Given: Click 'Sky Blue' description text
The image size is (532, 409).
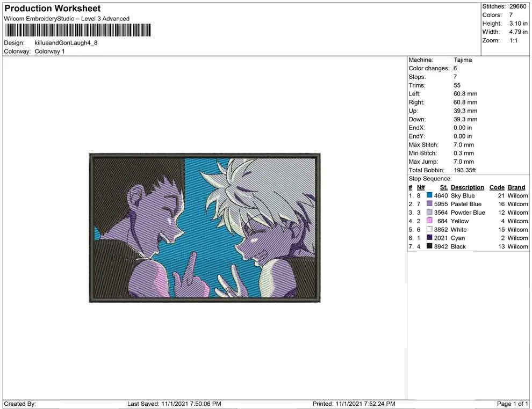Looking at the screenshot, I should coord(463,195).
